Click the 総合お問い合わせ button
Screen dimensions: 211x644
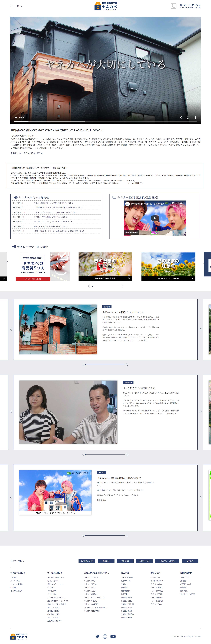coord(87,561)
